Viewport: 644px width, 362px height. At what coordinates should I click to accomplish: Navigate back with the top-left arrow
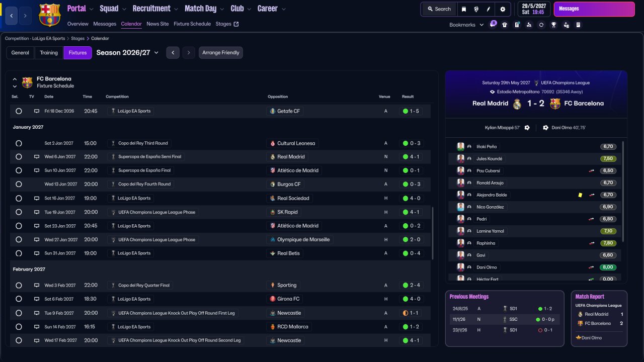click(x=12, y=16)
